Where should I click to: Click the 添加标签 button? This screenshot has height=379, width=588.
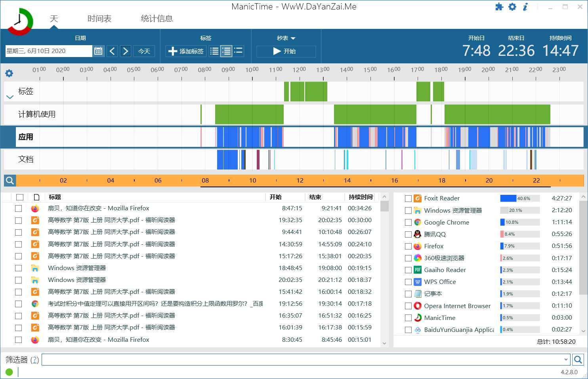(x=186, y=51)
